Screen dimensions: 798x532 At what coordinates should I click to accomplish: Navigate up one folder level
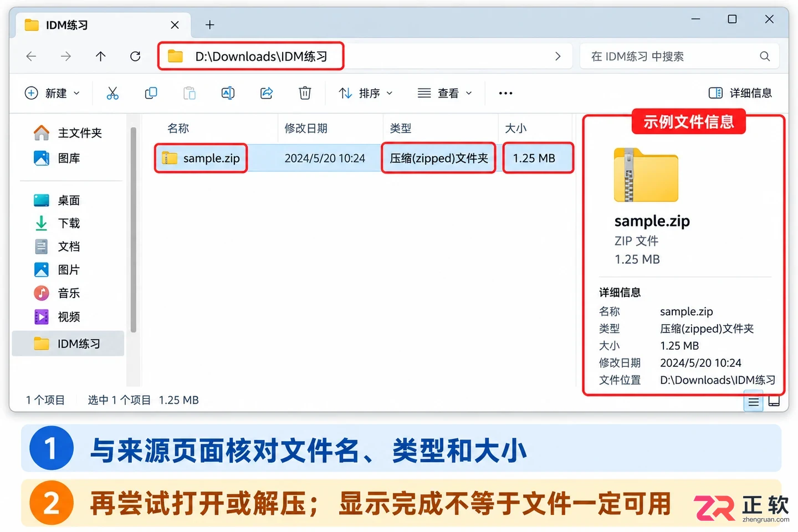pyautogui.click(x=100, y=56)
